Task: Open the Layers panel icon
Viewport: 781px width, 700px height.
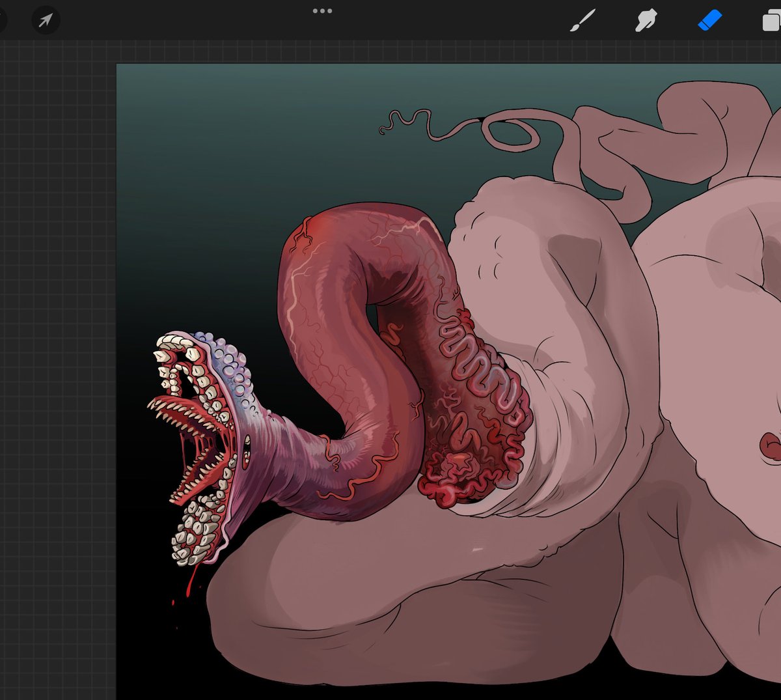Action: point(772,21)
